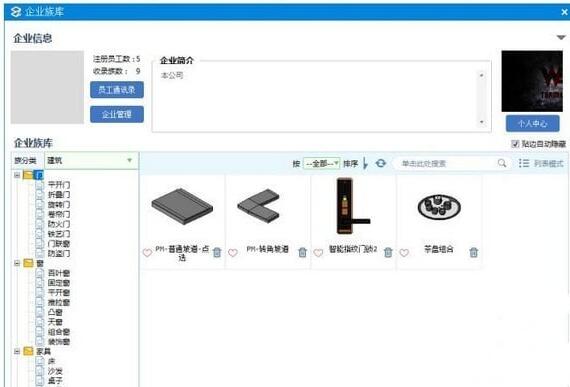The image size is (570, 387).
Task: Select 百叶窗 in category tree
Action: (x=59, y=273)
